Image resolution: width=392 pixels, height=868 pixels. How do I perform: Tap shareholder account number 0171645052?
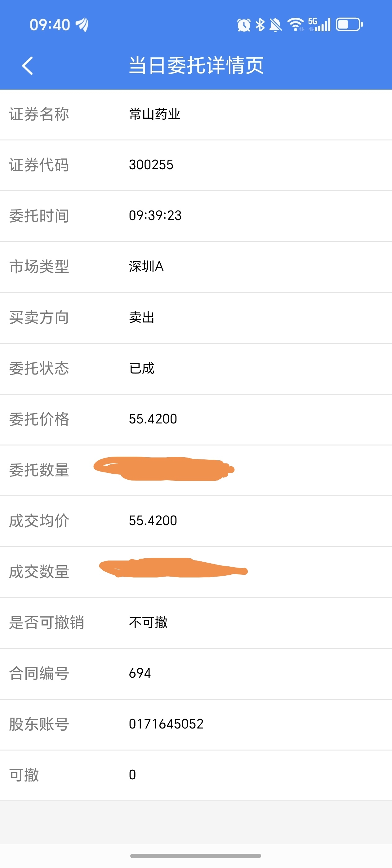point(166,724)
